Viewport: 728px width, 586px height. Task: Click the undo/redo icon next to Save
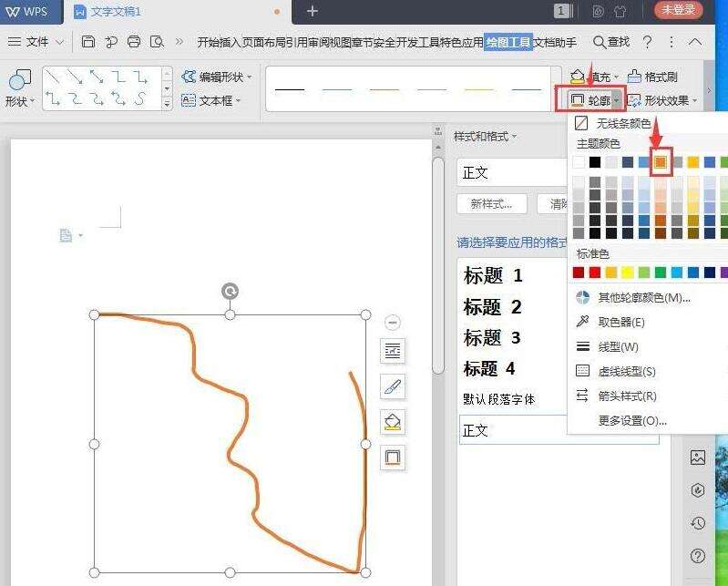click(x=111, y=42)
